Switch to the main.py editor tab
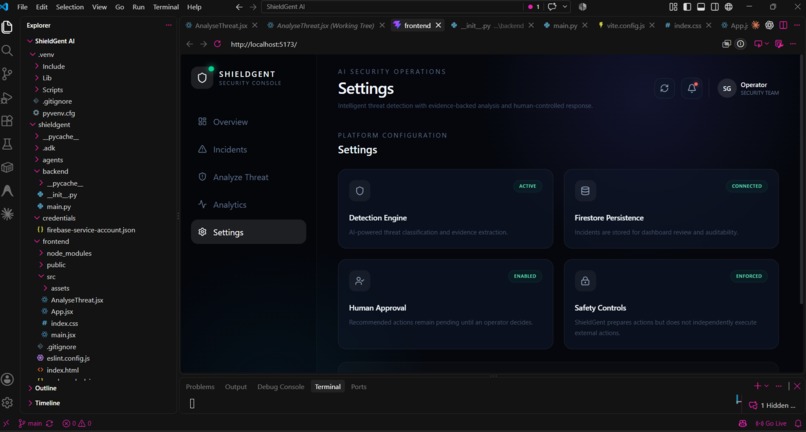The image size is (806, 432). [x=565, y=25]
